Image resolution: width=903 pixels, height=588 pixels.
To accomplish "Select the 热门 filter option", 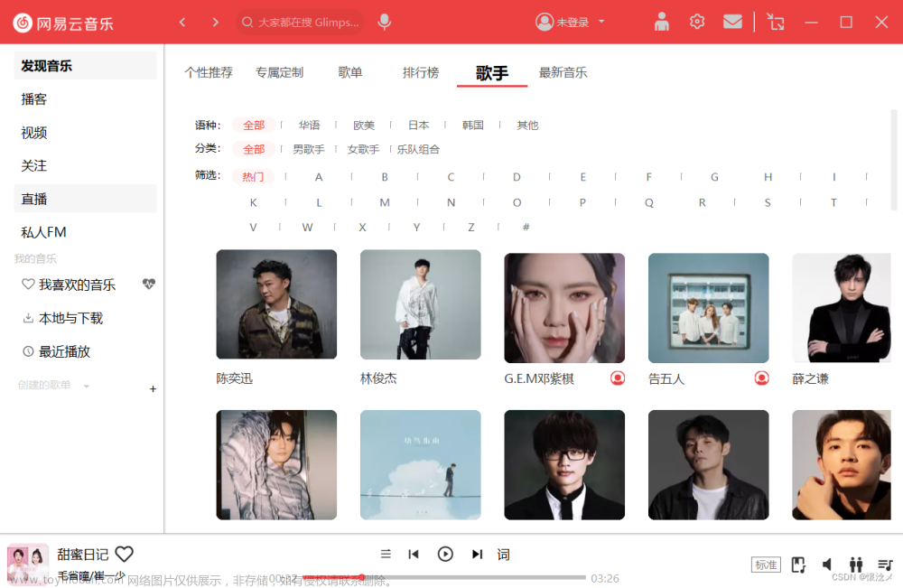I will 253,176.
